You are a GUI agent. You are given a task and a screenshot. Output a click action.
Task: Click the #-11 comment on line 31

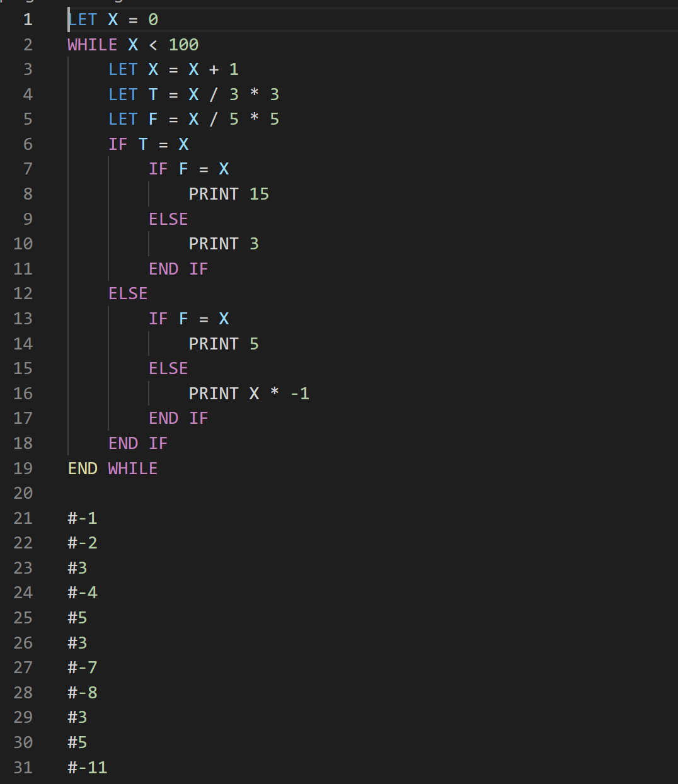click(88, 768)
